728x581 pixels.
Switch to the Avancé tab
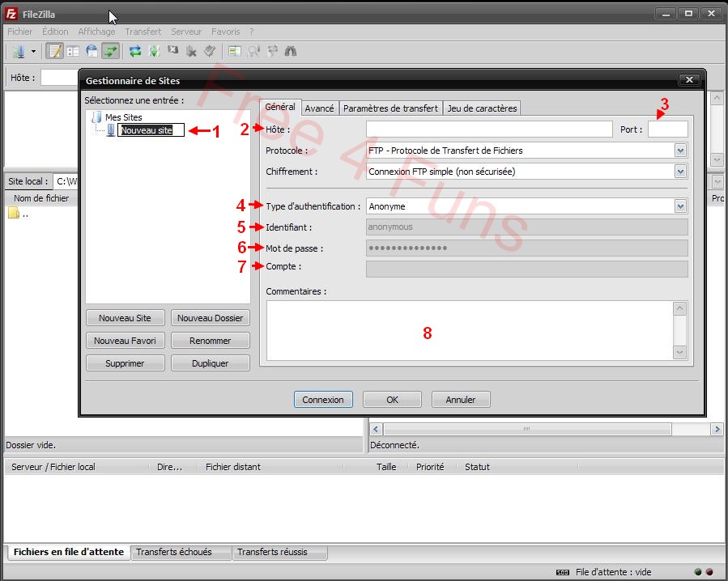pos(319,107)
